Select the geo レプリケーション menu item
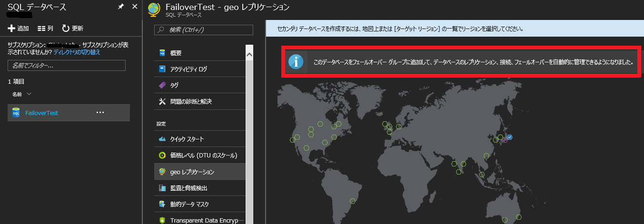Viewport: 644px width, 224px height. 200,172
